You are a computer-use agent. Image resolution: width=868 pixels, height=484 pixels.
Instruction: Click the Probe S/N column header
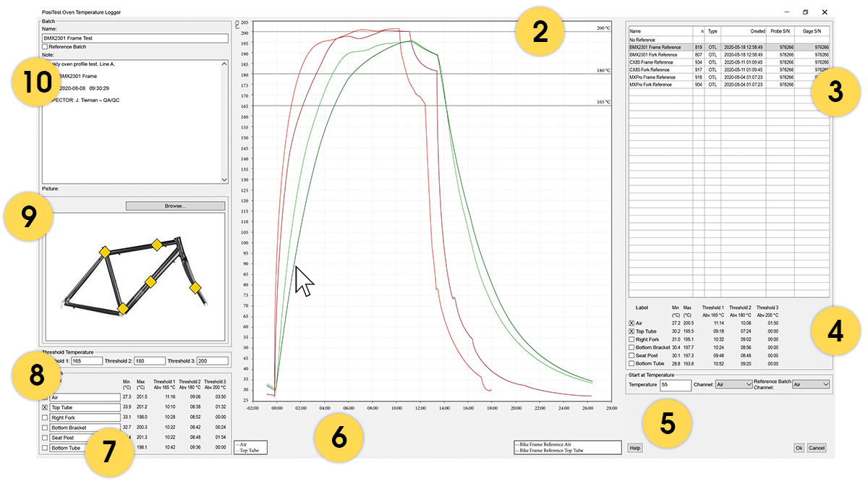[780, 31]
